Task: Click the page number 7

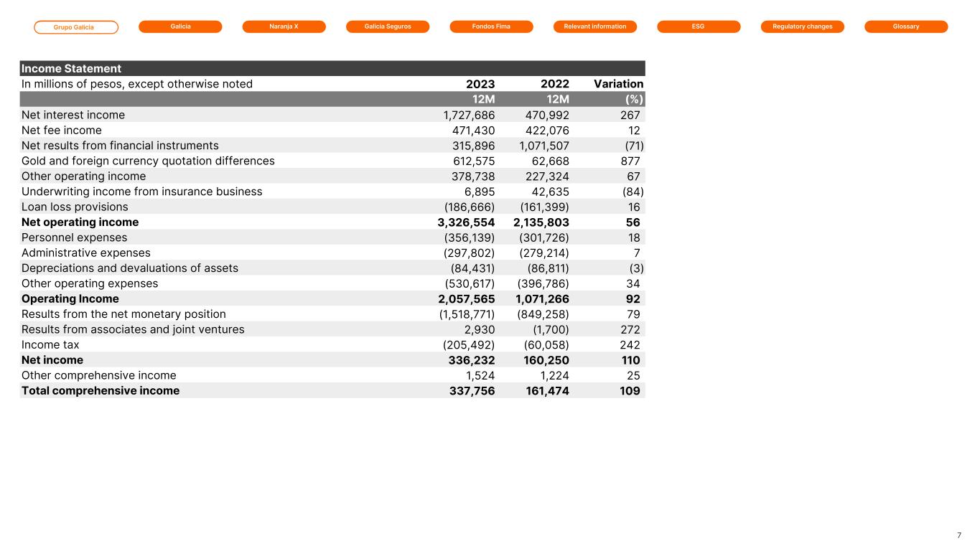Action: pos(959,535)
